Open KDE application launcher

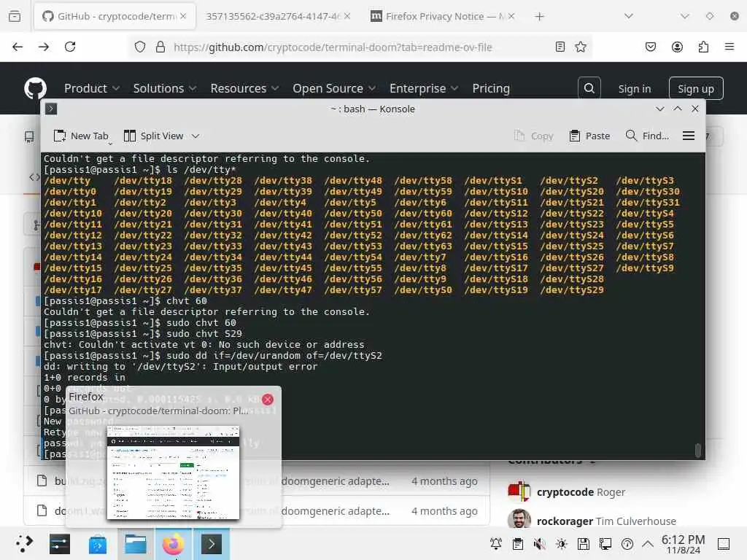pyautogui.click(x=24, y=543)
